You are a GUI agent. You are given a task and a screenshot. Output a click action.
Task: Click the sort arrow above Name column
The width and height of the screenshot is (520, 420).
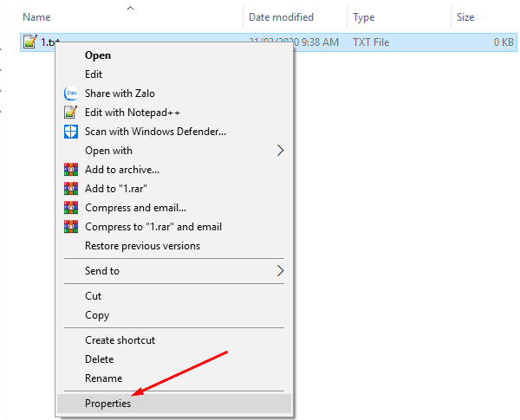click(x=130, y=8)
